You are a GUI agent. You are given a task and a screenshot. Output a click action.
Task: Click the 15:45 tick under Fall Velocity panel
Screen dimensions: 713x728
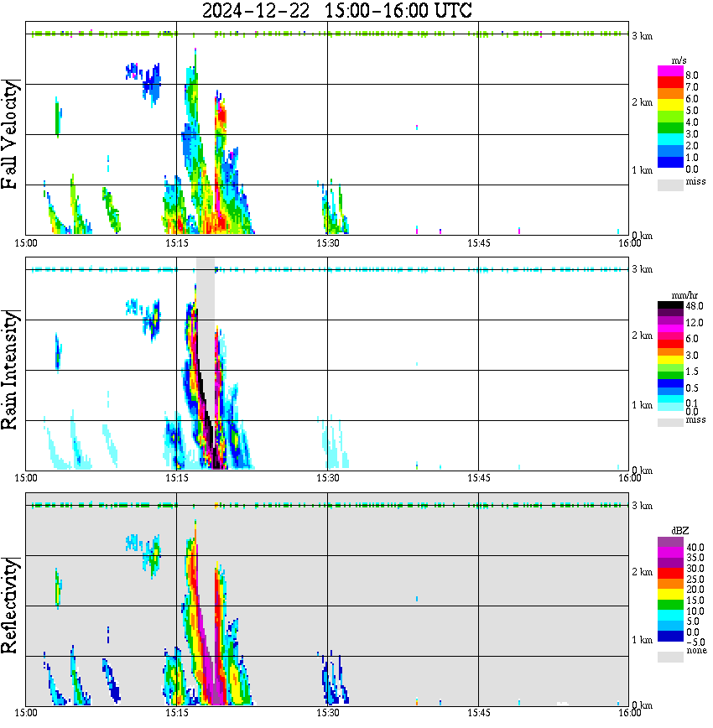(x=478, y=243)
